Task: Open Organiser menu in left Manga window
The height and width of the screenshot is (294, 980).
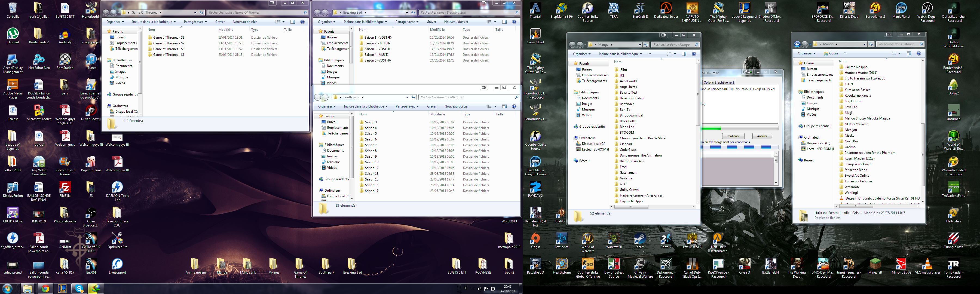Action: tap(581, 54)
